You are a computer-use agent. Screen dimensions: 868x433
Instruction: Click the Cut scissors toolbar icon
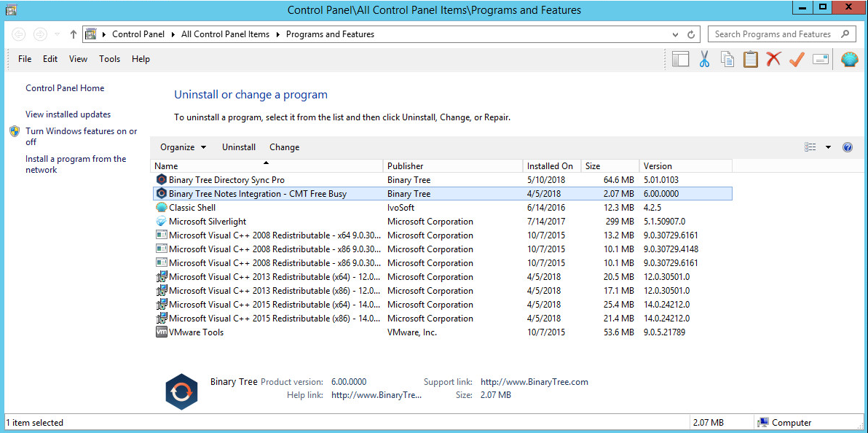tap(704, 60)
